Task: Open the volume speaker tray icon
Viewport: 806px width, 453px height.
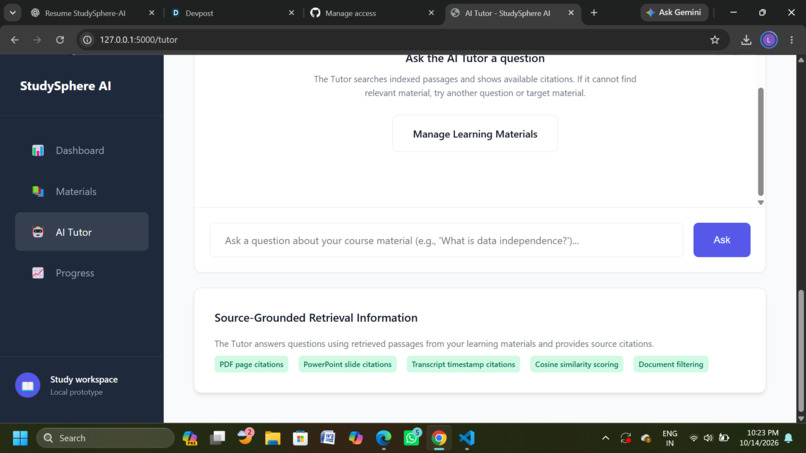Action: [708, 438]
